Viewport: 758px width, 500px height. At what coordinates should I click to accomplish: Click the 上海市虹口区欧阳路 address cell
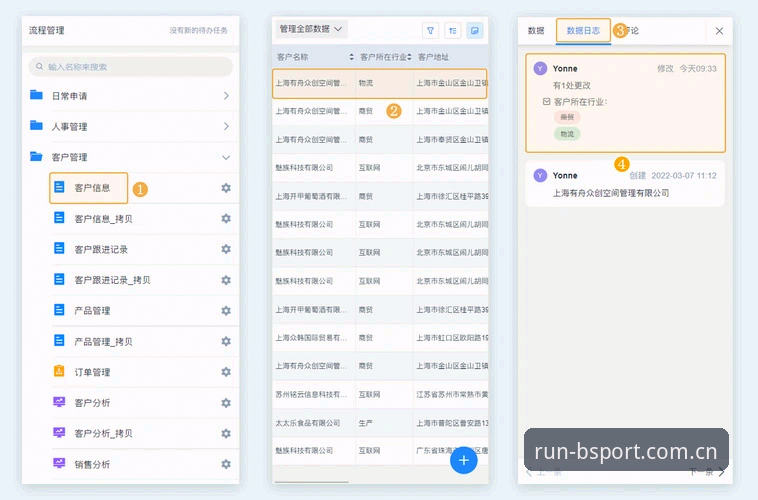click(x=452, y=338)
